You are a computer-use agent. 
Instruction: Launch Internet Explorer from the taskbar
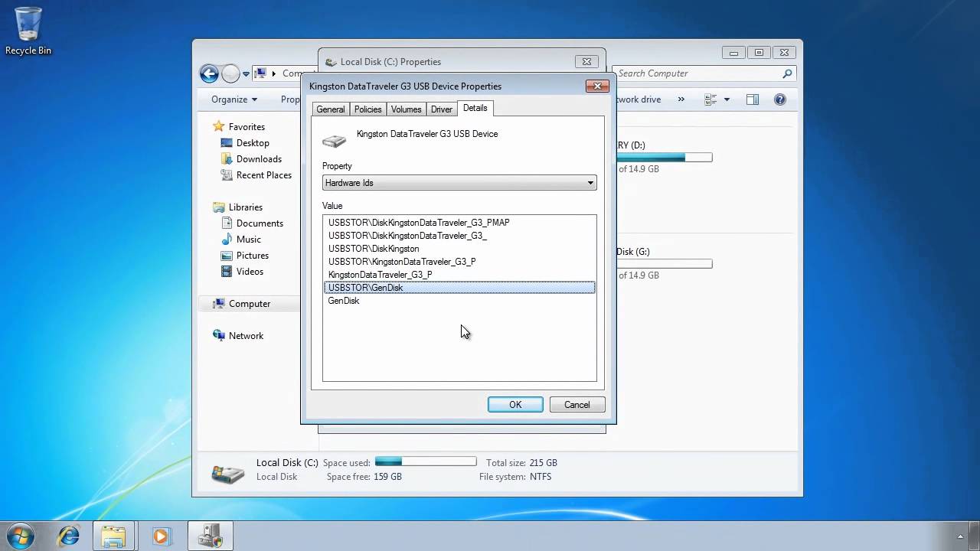tap(69, 536)
